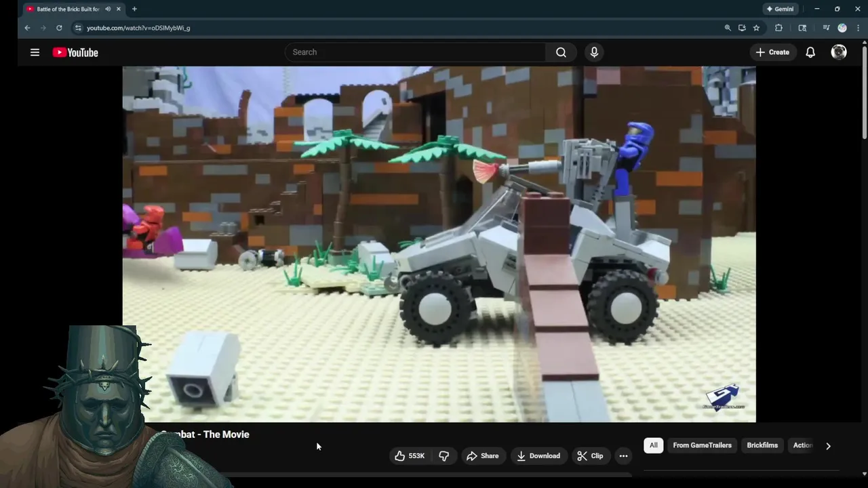The image size is (868, 488).
Task: Select the All filter chip
Action: [654, 445]
